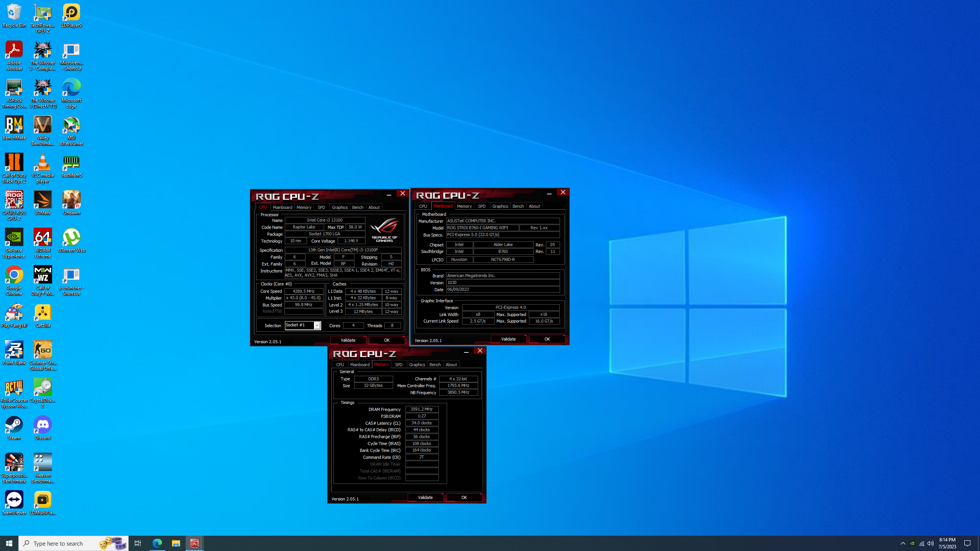This screenshot has width=980, height=551.
Task: Launch CrystalDiskMark 8 icon
Action: [x=43, y=393]
